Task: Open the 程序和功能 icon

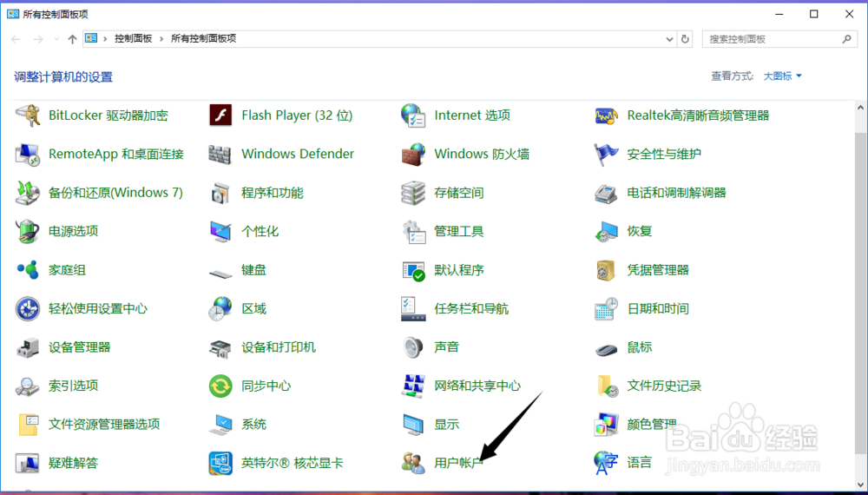Action: click(220, 194)
